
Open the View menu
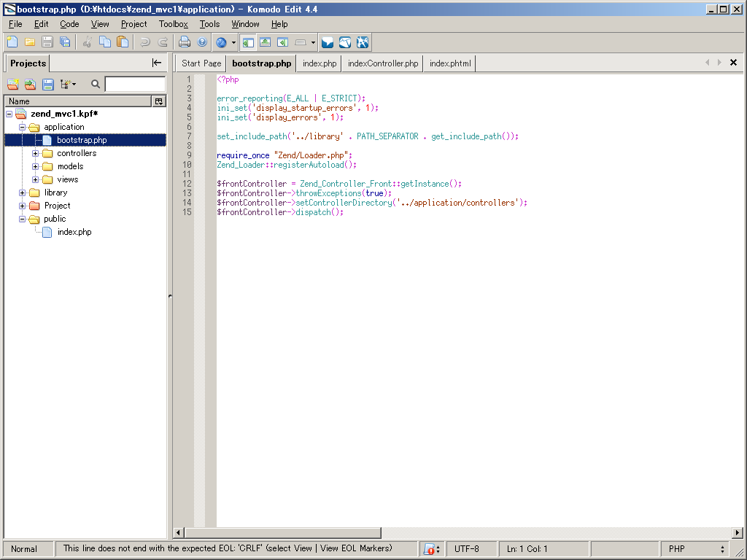(100, 24)
